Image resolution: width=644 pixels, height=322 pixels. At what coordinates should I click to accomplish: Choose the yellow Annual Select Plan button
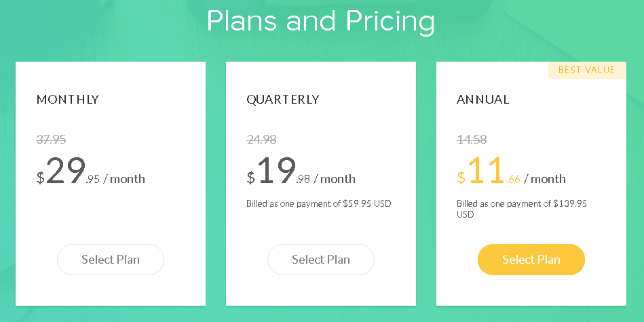click(531, 260)
